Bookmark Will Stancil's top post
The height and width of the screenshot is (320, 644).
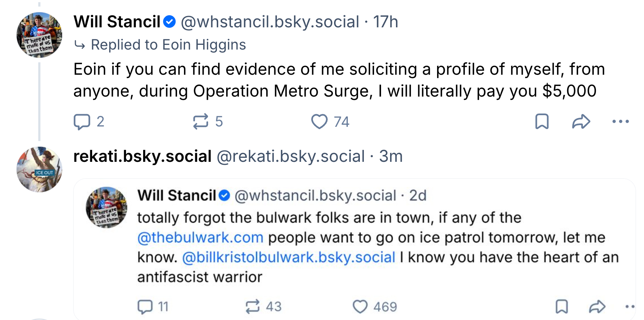(542, 122)
